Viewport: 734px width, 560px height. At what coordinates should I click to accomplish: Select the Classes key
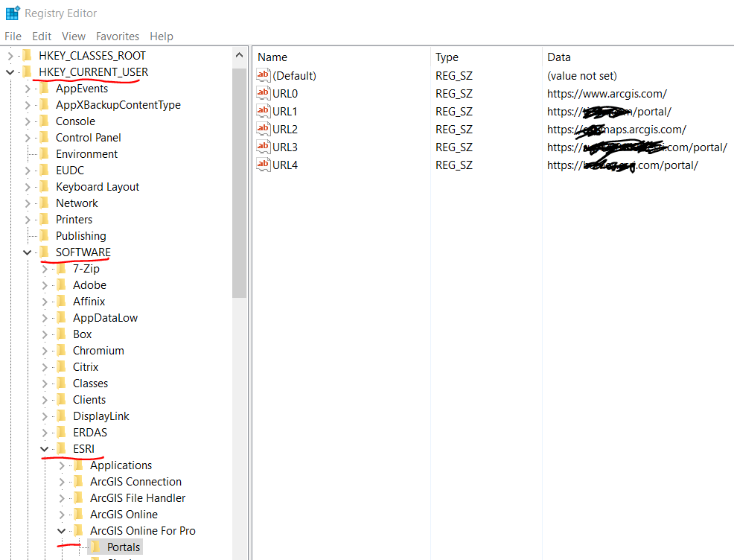[90, 384]
